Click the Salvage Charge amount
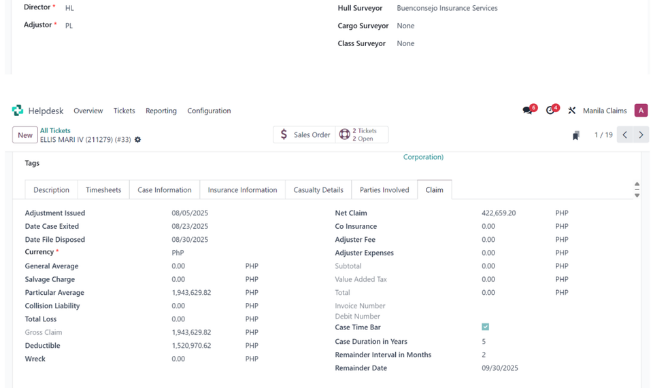This screenshot has height=388, width=653. click(178, 279)
